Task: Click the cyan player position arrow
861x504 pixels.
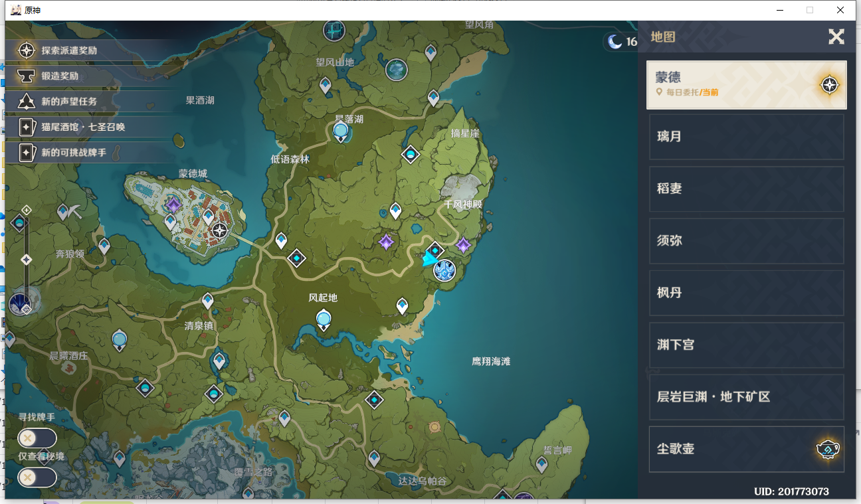Action: tap(429, 260)
